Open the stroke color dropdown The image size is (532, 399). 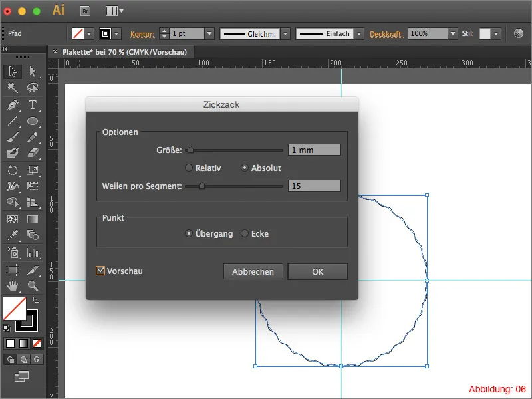tap(116, 34)
